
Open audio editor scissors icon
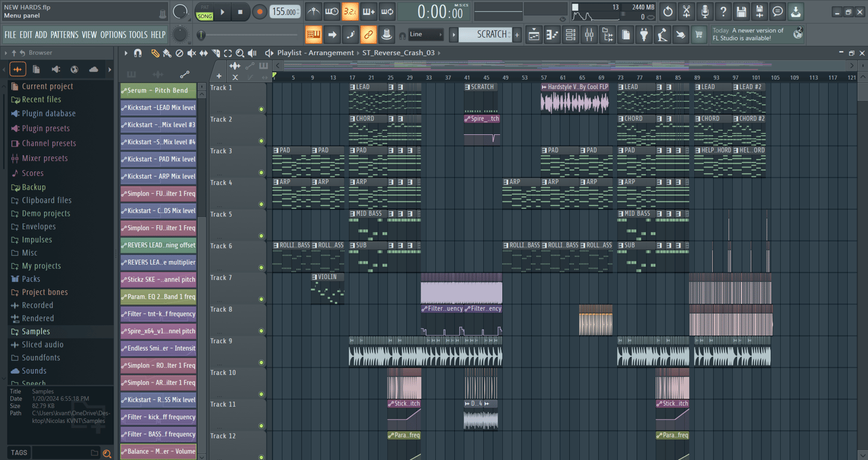point(686,11)
